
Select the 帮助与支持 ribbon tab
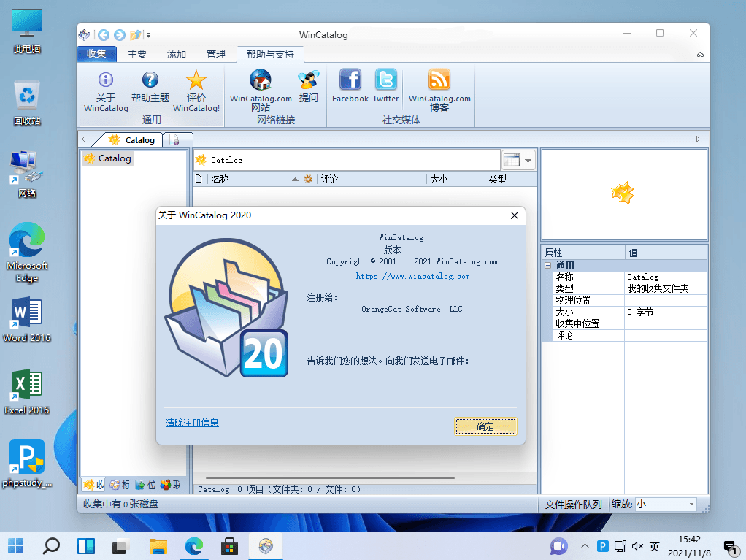point(270,54)
